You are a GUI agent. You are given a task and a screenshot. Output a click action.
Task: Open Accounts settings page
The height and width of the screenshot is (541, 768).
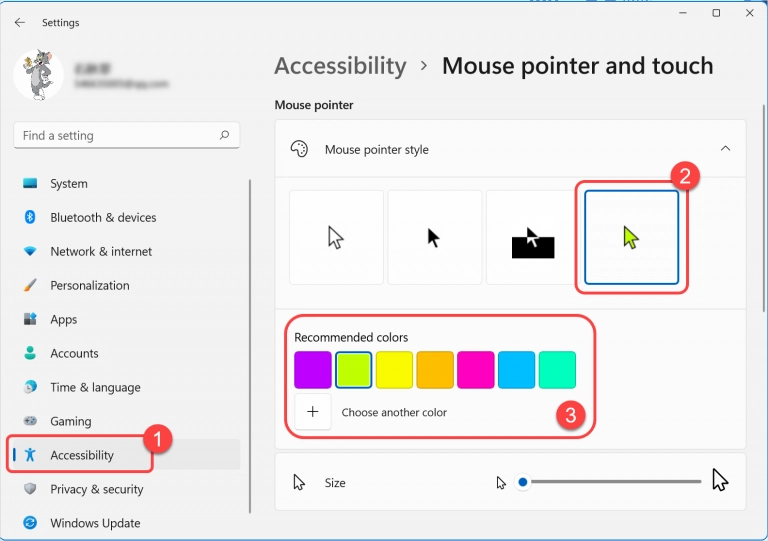pyautogui.click(x=126, y=353)
